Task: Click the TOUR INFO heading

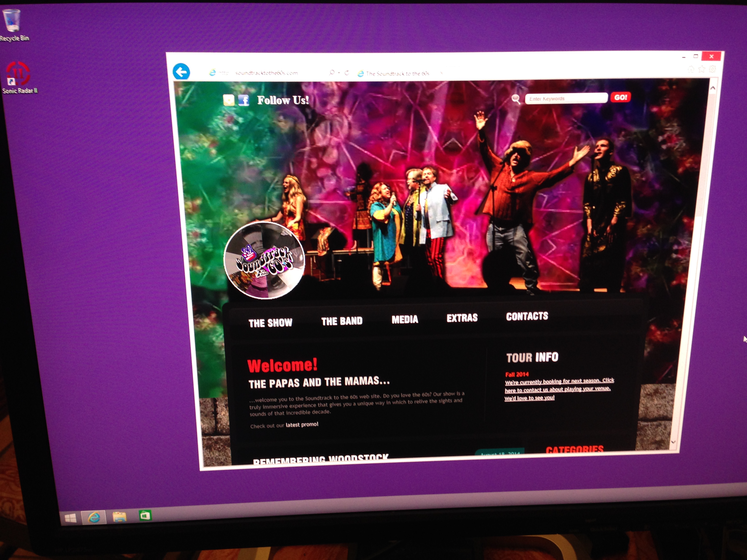Action: [532, 358]
